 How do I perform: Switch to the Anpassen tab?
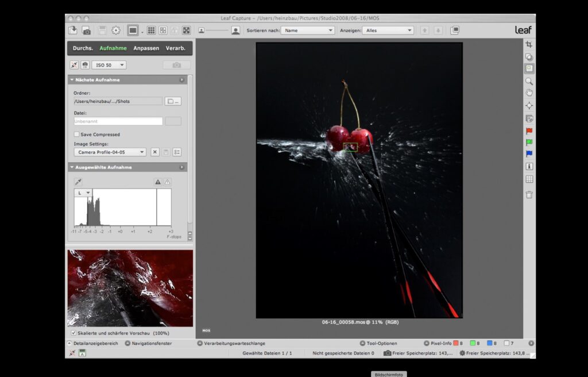146,48
